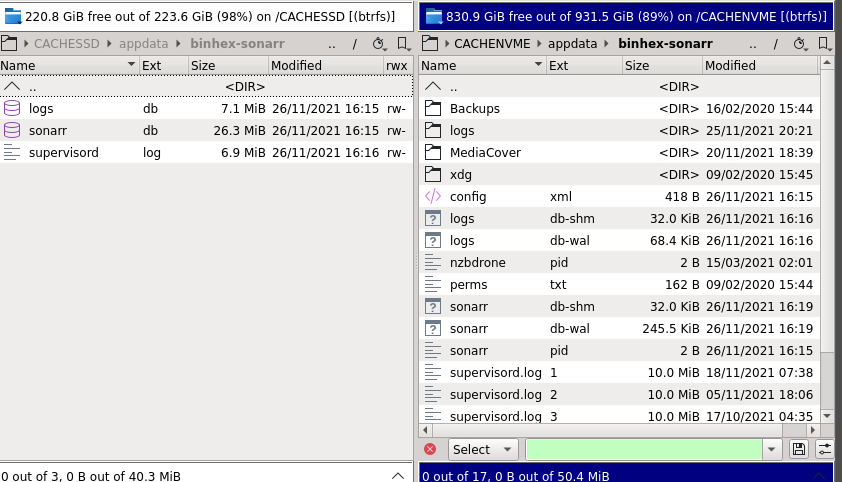Select the 'sonarr' pid file row

tap(620, 350)
